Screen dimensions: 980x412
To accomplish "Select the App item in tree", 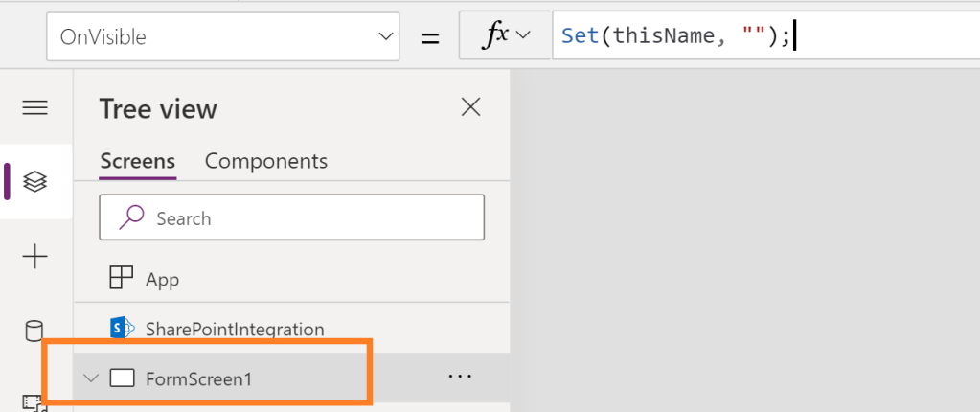I will click(x=162, y=280).
